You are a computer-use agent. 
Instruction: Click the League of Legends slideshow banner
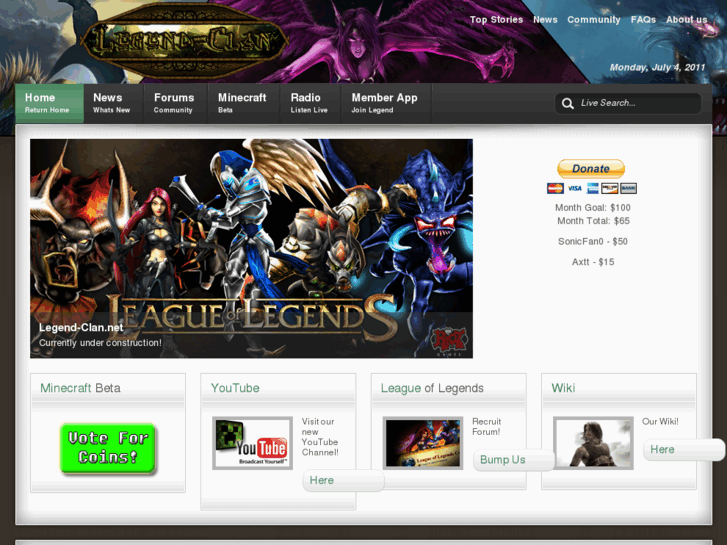pos(251,249)
